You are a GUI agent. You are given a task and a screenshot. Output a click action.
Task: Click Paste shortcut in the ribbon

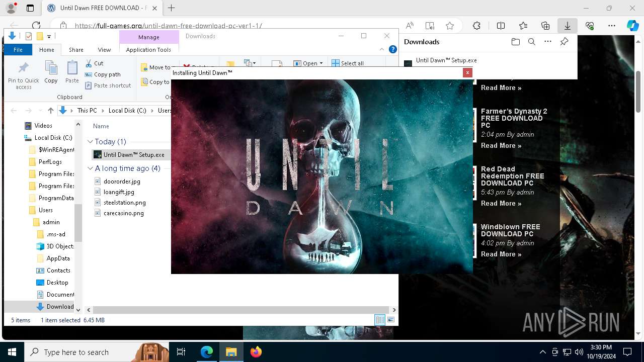[x=108, y=85]
